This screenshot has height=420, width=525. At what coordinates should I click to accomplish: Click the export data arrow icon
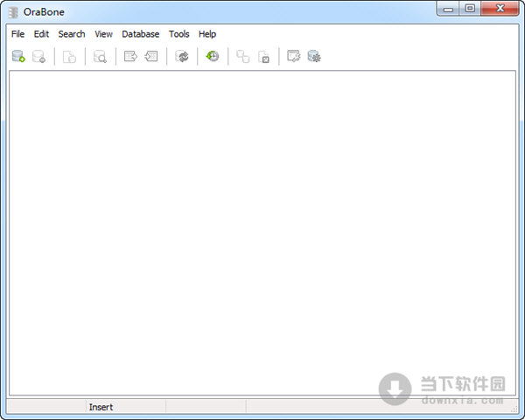130,56
